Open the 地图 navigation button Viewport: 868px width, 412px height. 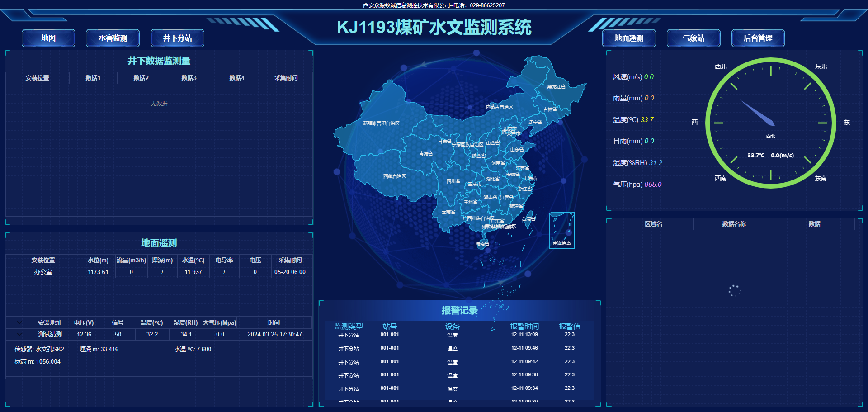coord(48,38)
